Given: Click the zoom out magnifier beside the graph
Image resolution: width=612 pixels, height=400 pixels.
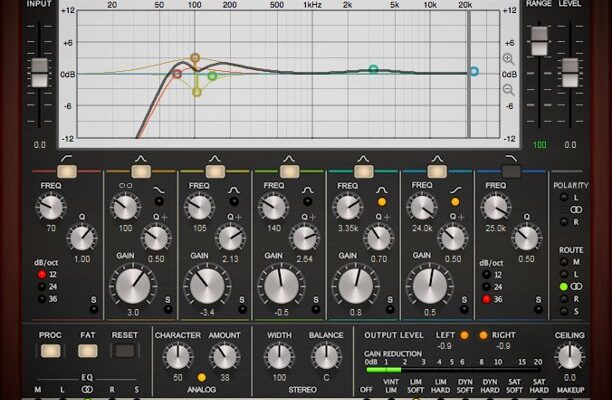Looking at the screenshot, I should (508, 89).
